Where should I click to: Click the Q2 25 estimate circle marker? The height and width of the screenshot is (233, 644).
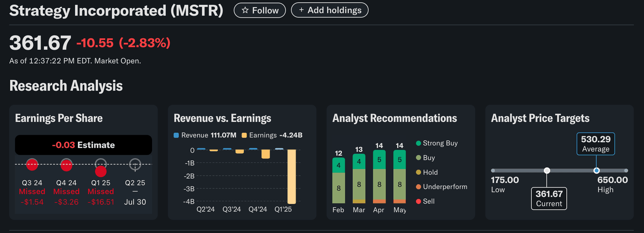click(135, 165)
